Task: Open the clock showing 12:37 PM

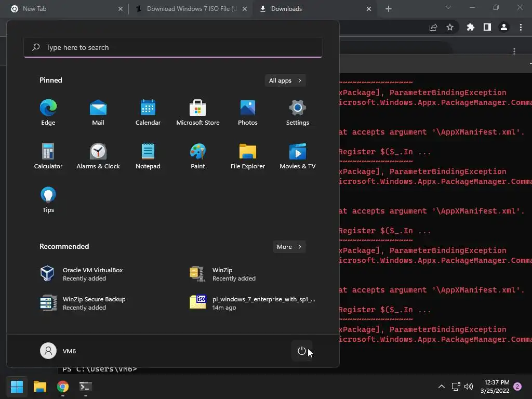Action: click(x=495, y=387)
